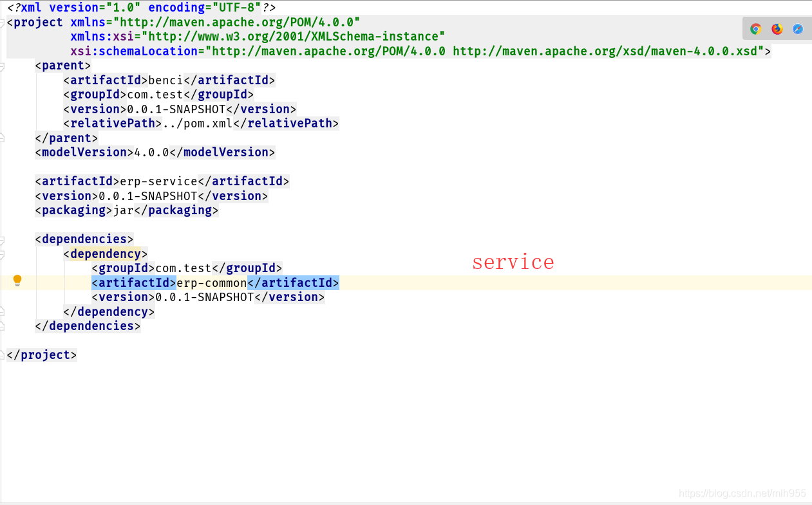
Task: Click the modelVersion 4.0.0 line
Action: [x=155, y=152]
